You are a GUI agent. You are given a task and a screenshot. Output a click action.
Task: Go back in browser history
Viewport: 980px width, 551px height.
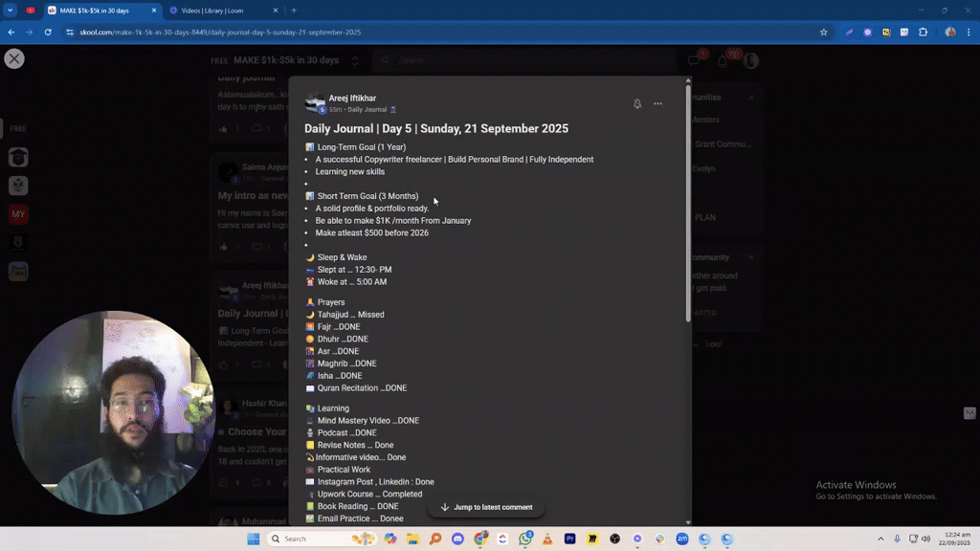[x=11, y=32]
